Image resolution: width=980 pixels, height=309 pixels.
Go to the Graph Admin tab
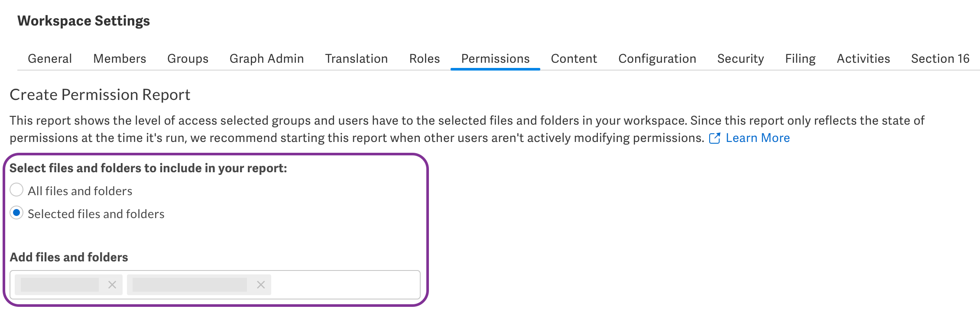266,58
